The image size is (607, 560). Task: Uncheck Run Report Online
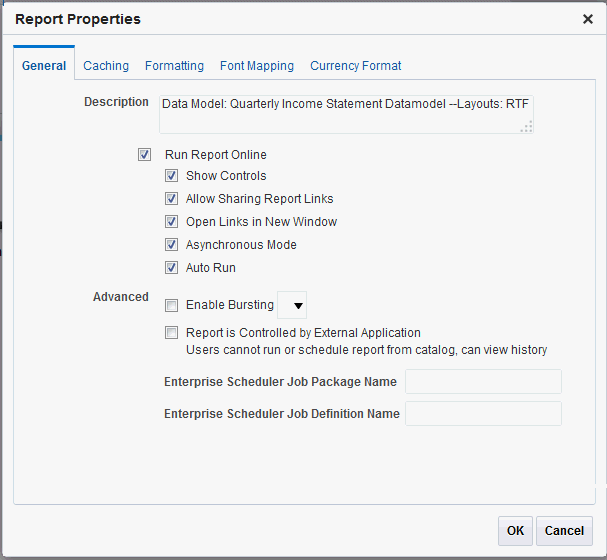click(x=144, y=154)
